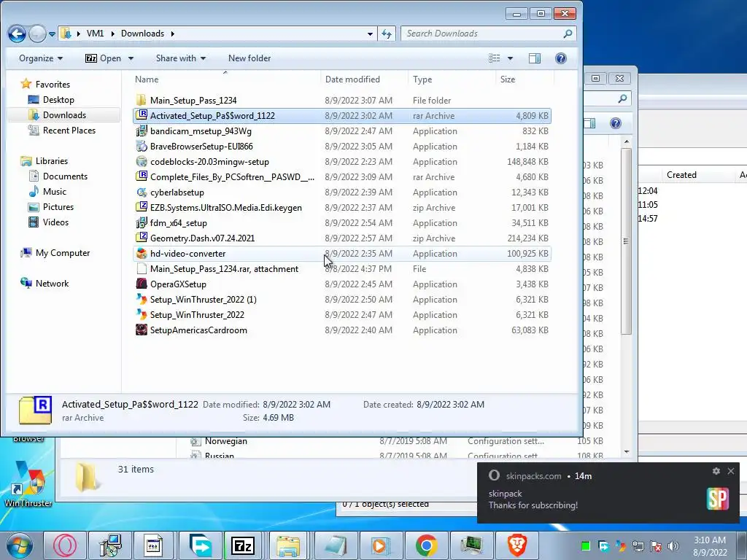This screenshot has width=747, height=560.
Task: Click the magnifier icon in Search Downloads
Action: click(568, 34)
